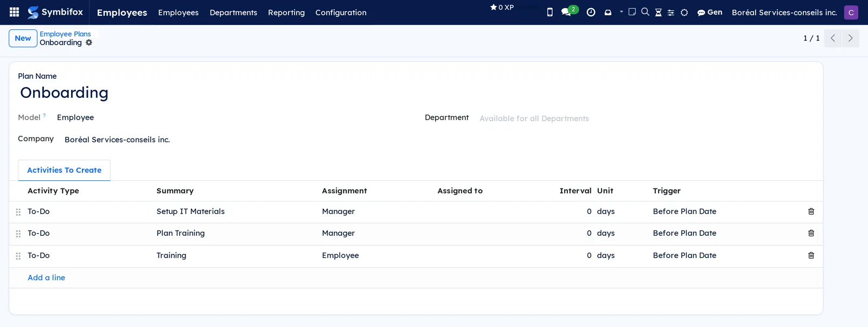Open the Departments menu
Viewport: 868px width, 327px height.
point(233,12)
